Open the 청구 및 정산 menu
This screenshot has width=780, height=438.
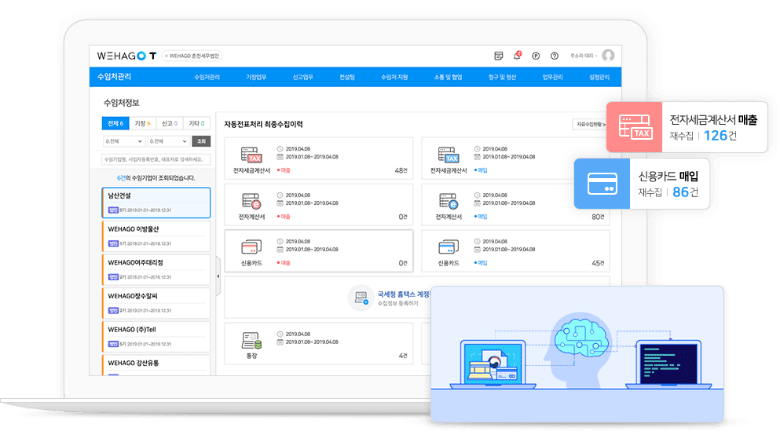[502, 77]
